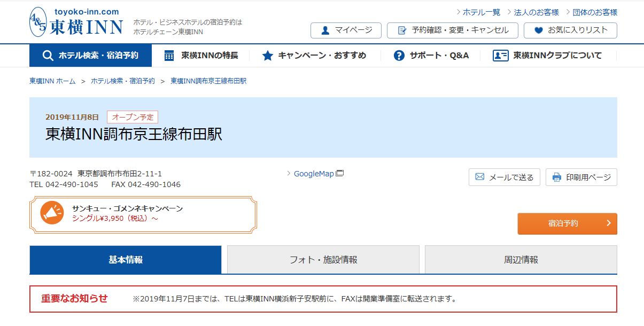The image size is (644, 326).
Task: Open the お気に入りリスト button
Action: tap(570, 30)
